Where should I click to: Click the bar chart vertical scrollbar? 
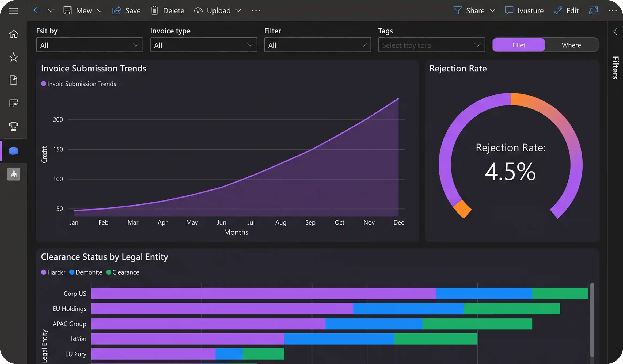pyautogui.click(x=592, y=320)
